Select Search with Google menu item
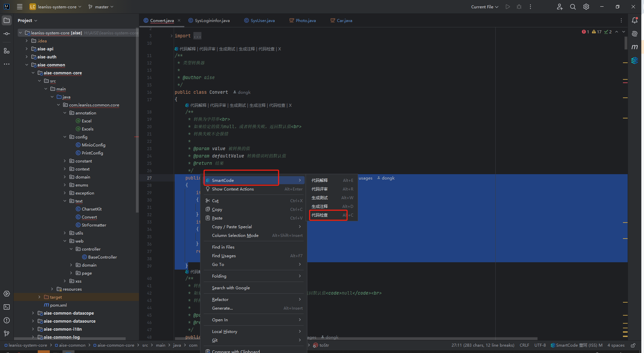644x353 pixels. coord(254,288)
